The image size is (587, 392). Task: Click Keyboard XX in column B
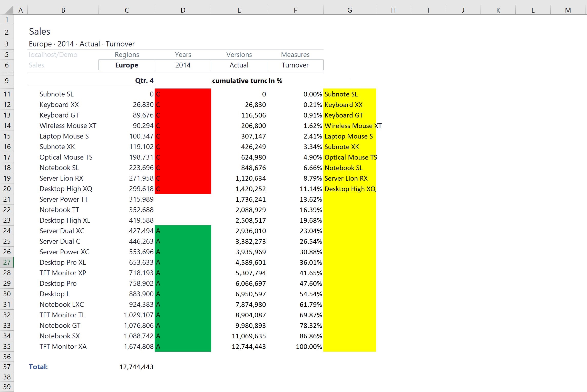[x=59, y=105]
